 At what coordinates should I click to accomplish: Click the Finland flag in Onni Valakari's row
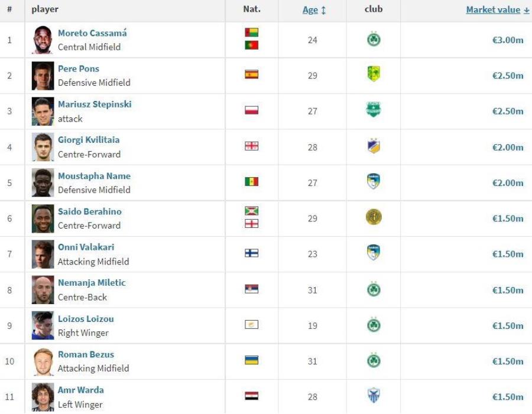[x=251, y=253]
